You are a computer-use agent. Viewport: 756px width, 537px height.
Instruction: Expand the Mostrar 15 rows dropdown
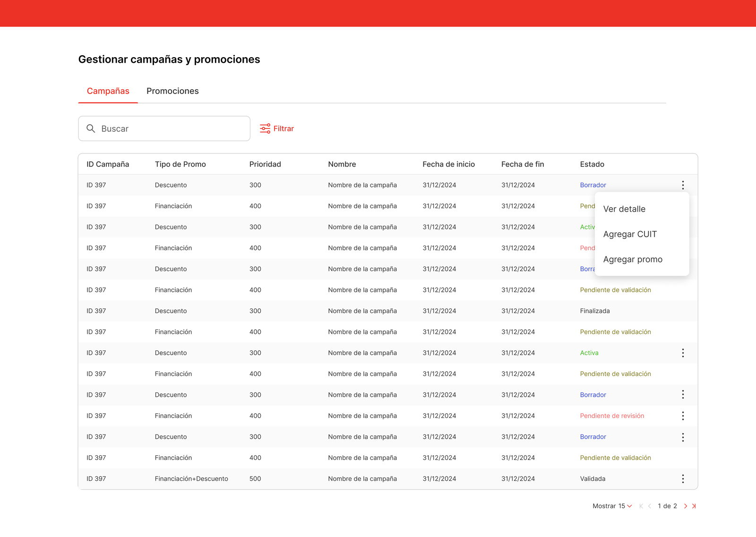612,506
